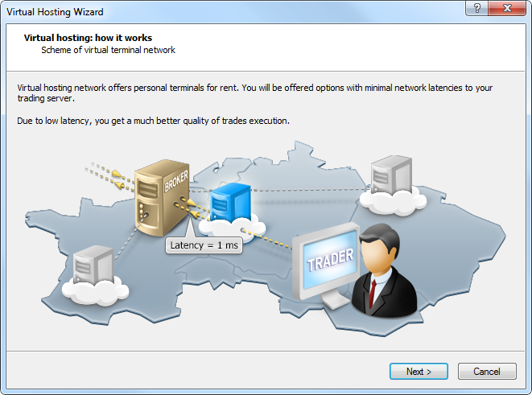This screenshot has height=395, width=532.
Task: Open help with the question mark button
Action: click(476, 8)
